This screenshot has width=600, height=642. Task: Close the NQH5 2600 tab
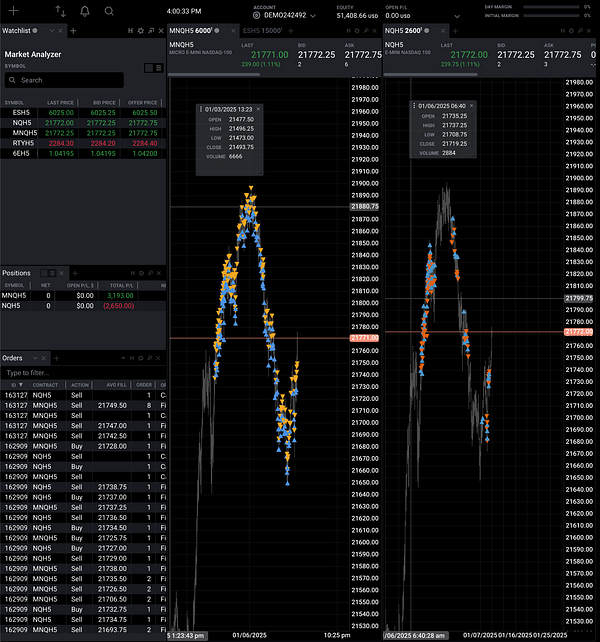443,31
